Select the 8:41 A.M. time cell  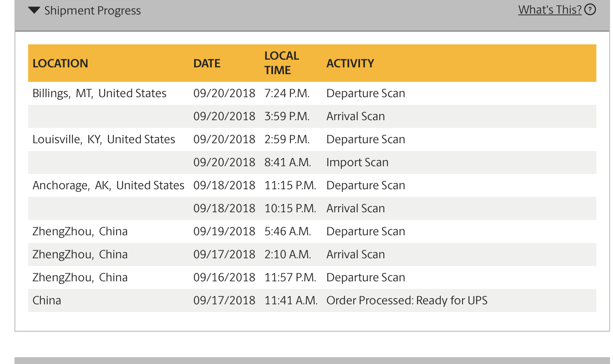(x=288, y=162)
